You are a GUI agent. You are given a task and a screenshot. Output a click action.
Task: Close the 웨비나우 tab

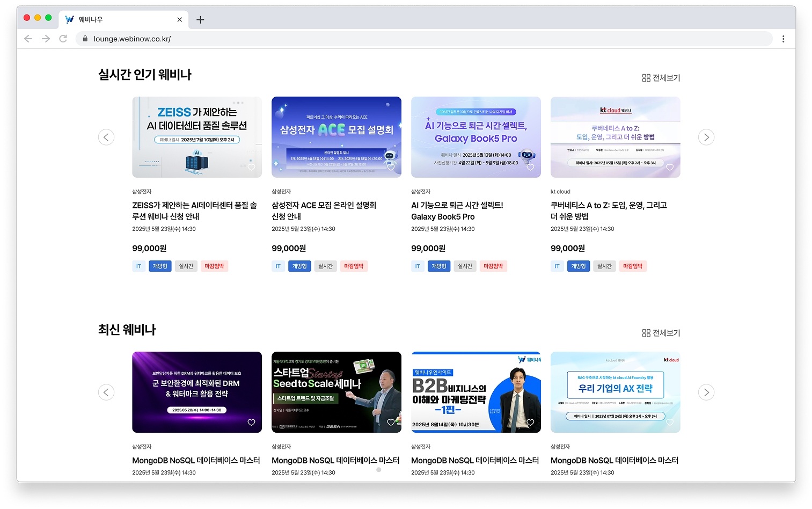click(179, 20)
